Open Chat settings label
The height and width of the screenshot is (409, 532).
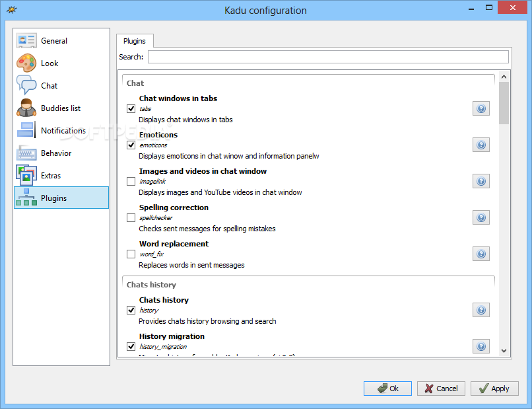[50, 86]
